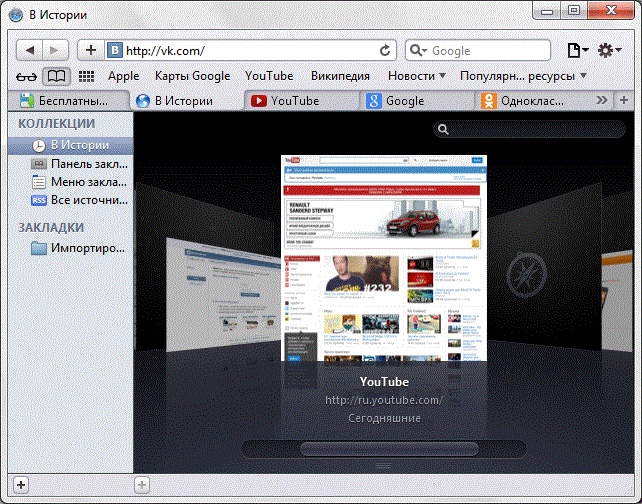Switch to the Google tab

tap(417, 101)
